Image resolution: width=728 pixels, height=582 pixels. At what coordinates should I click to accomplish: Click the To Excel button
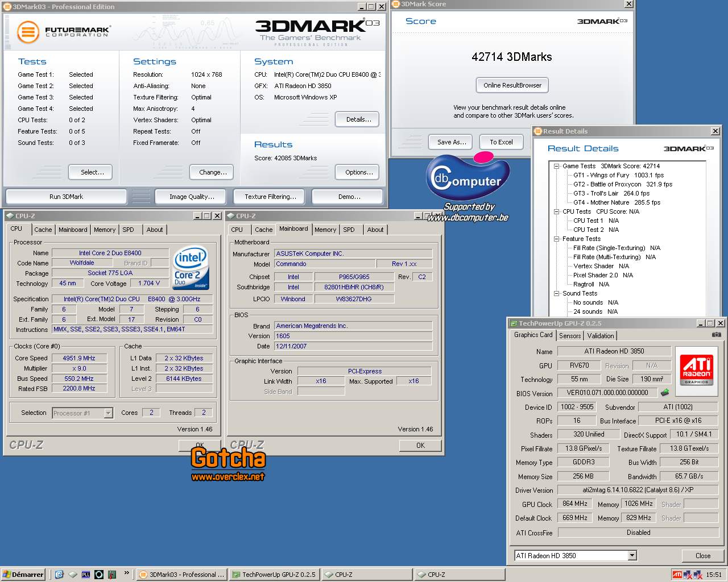pyautogui.click(x=501, y=142)
